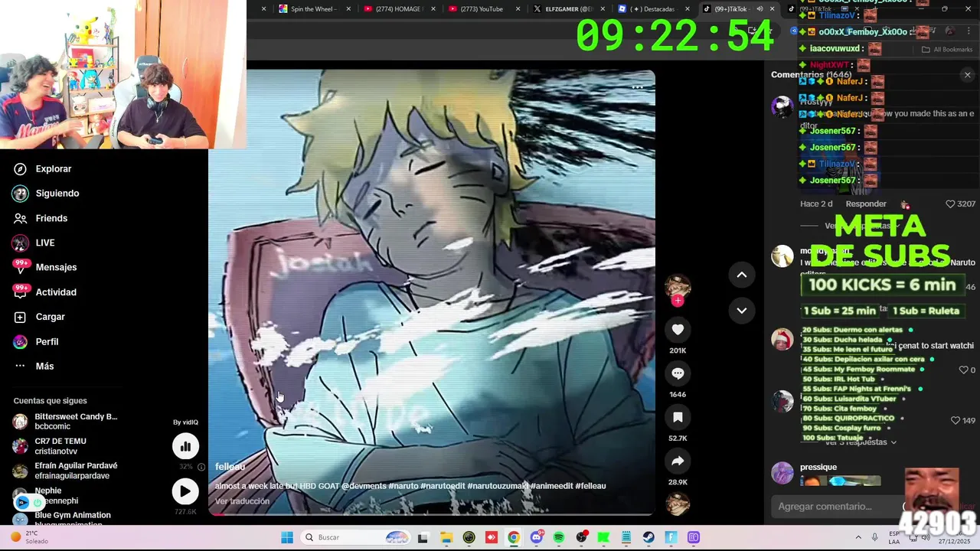Follow creator with red plus badge
Image resolution: width=980 pixels, height=551 pixels.
pos(678,301)
